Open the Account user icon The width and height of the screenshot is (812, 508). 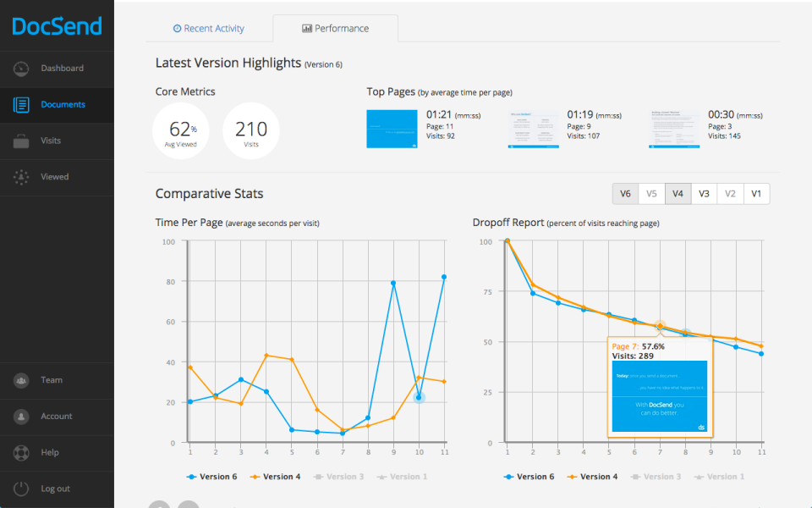click(21, 417)
